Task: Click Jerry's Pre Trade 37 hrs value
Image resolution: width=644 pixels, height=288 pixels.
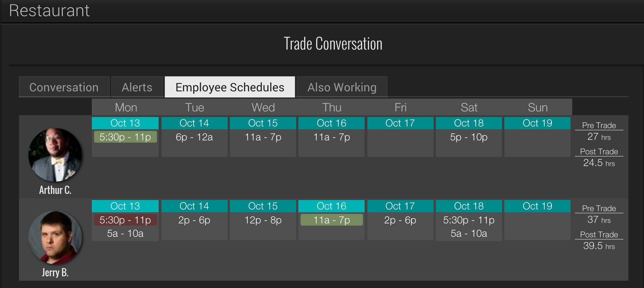Action: coord(599,220)
